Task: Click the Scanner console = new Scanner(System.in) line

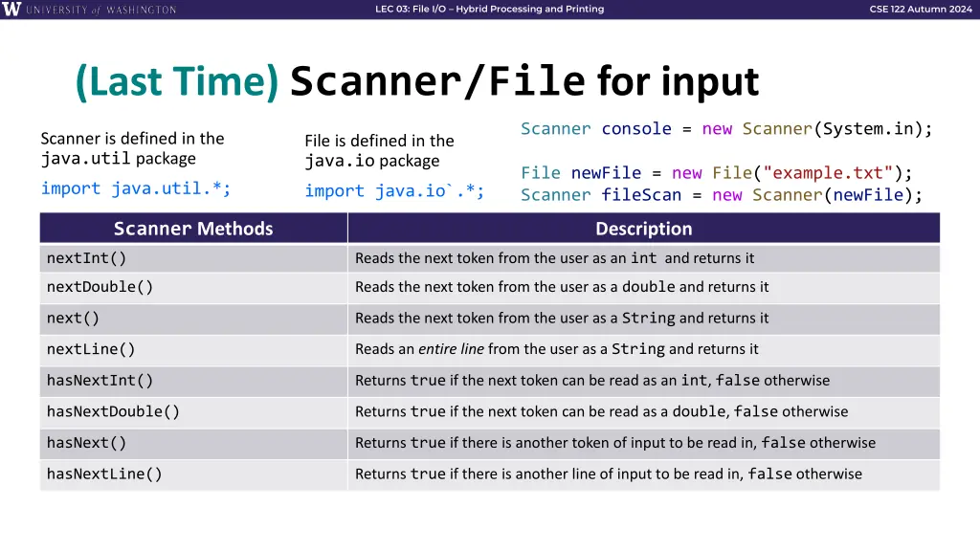Action: [726, 129]
